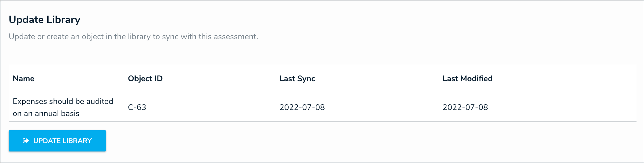Click the Object ID column header
Viewport: 644px width, 163px height.
click(x=145, y=79)
